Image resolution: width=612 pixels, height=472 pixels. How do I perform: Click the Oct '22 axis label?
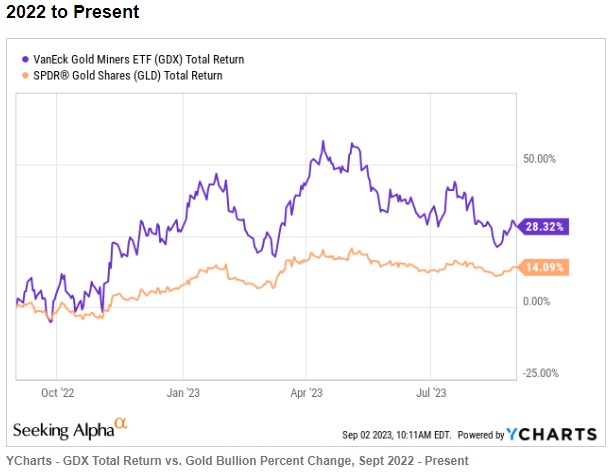(x=58, y=393)
